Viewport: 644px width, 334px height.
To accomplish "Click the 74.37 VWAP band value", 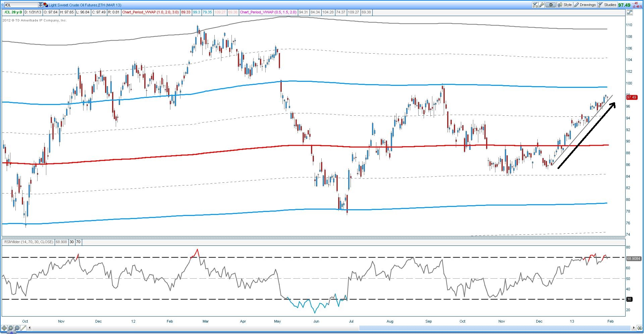I will click(340, 12).
